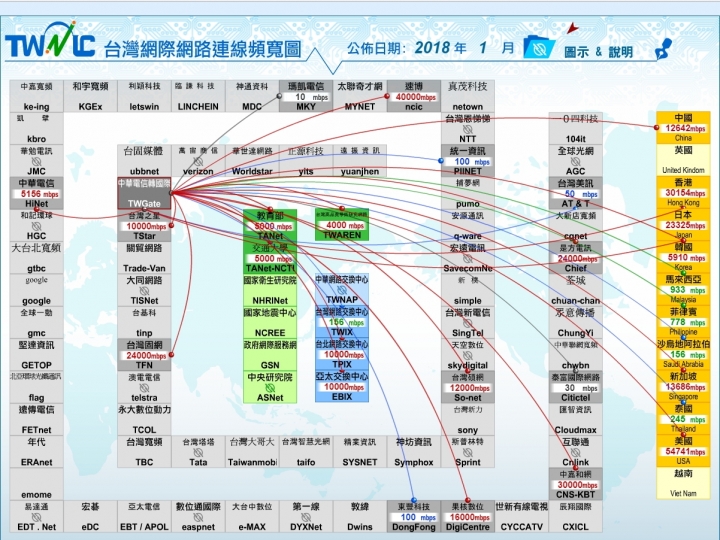Select the Singapore 13686mbps cell
The image size is (720, 540).
pyautogui.click(x=683, y=386)
